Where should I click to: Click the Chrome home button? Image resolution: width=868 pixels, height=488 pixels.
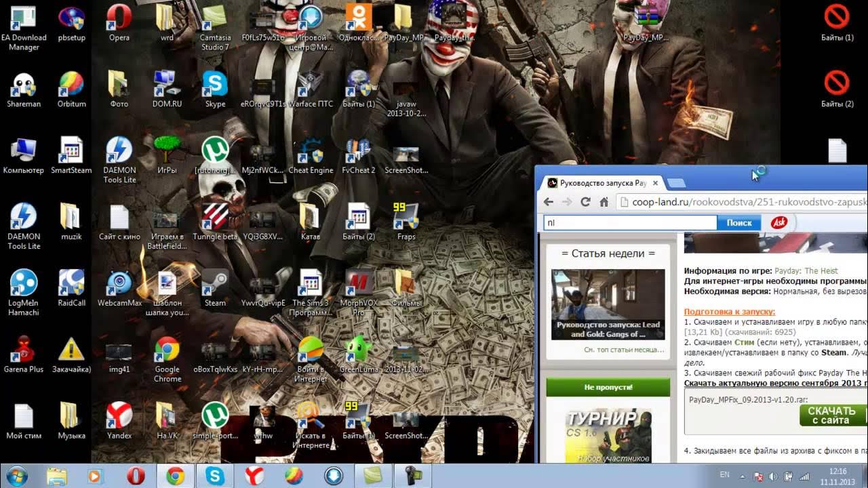click(603, 202)
